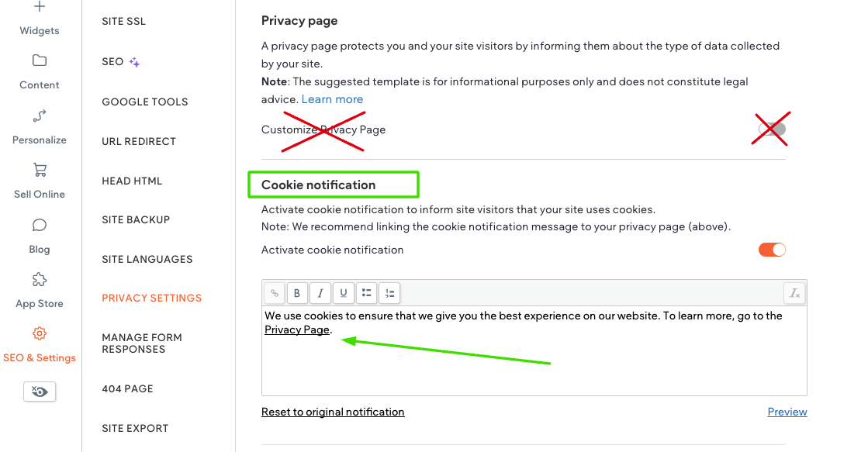Toggle bold formatting in notification editor
The image size is (868, 452).
(297, 293)
